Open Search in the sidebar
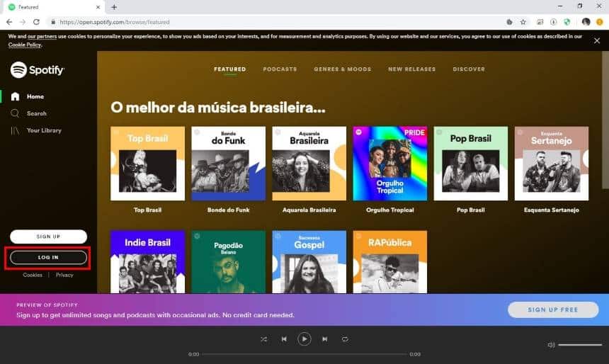Image resolution: width=609 pixels, height=364 pixels. click(x=36, y=113)
